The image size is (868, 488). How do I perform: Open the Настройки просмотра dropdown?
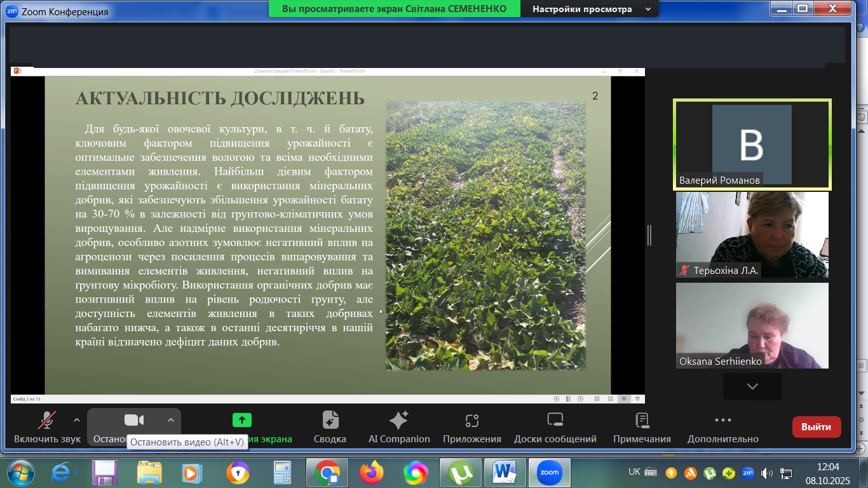pyautogui.click(x=591, y=9)
